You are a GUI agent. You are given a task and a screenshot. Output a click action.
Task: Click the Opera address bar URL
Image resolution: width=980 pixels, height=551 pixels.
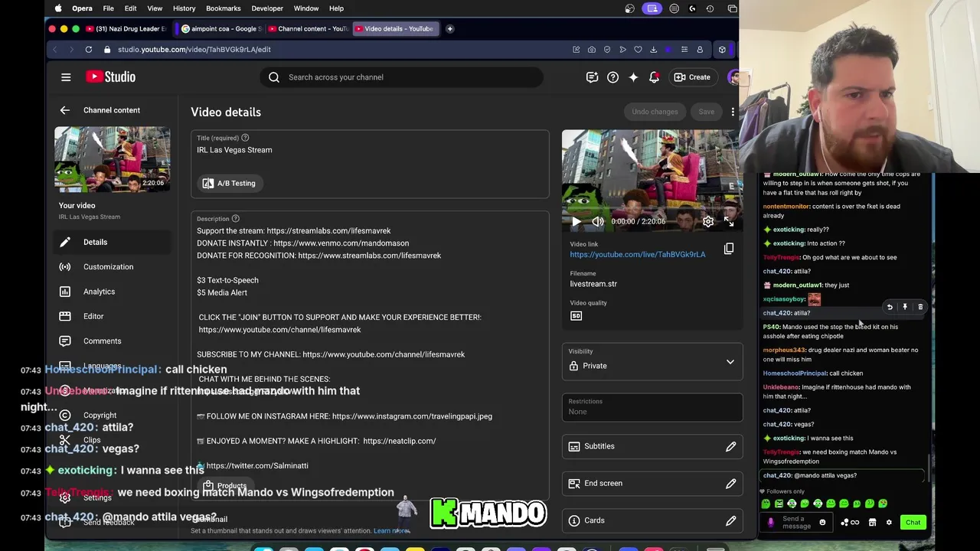tap(194, 49)
